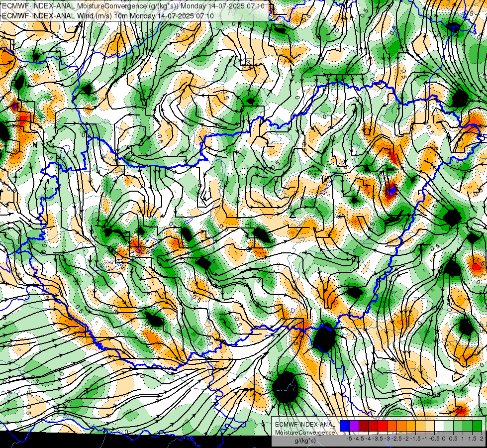Screen dimensions: 487x448
Task: Click the -0.5 tick label on the legend
Action: click(x=434, y=439)
